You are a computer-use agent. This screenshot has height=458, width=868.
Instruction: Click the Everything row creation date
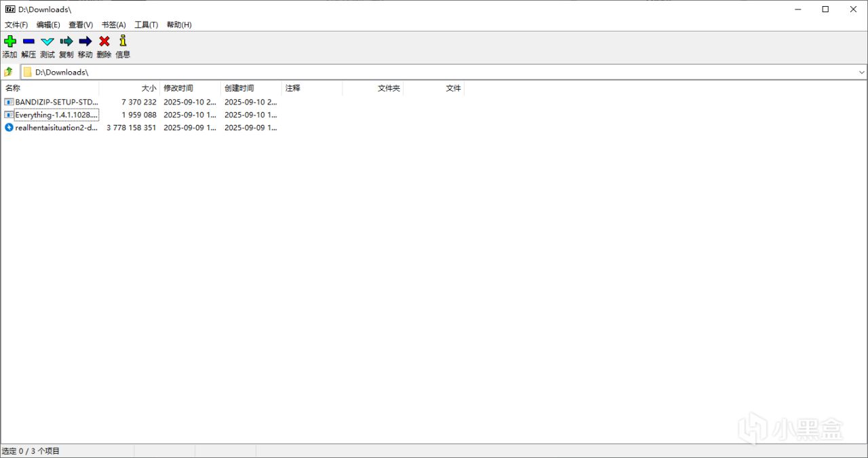coord(251,115)
